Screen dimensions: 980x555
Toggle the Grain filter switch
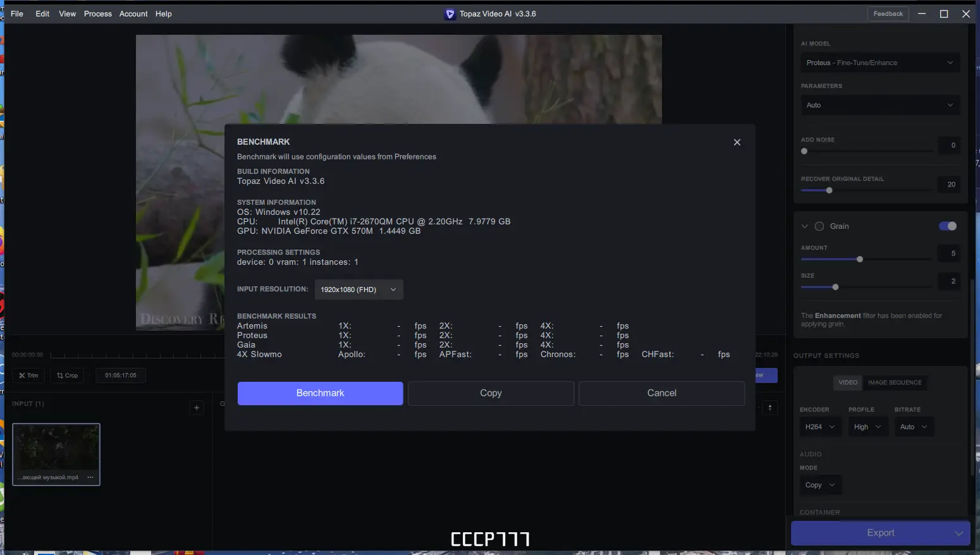948,226
